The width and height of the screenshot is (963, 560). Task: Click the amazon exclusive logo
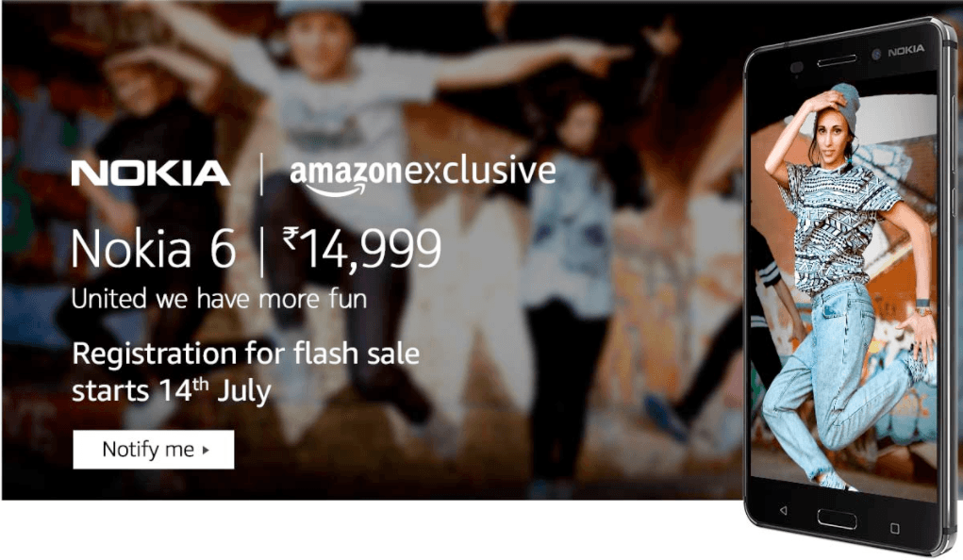(423, 175)
